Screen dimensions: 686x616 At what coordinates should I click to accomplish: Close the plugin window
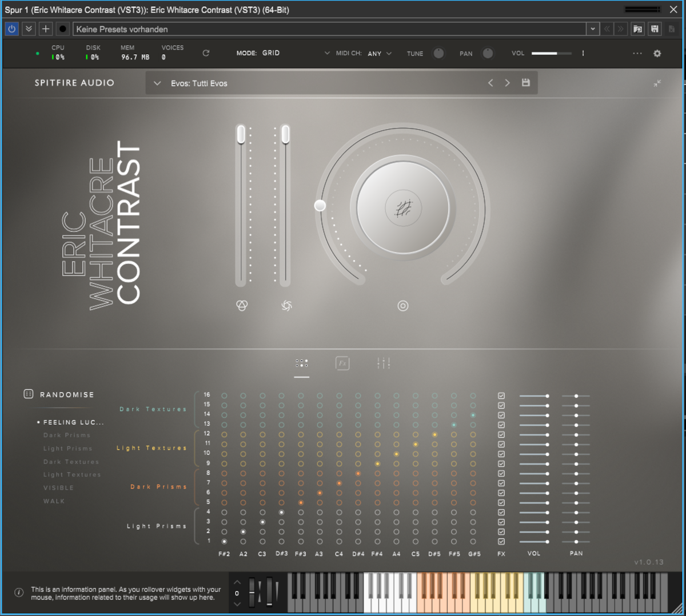click(x=673, y=9)
